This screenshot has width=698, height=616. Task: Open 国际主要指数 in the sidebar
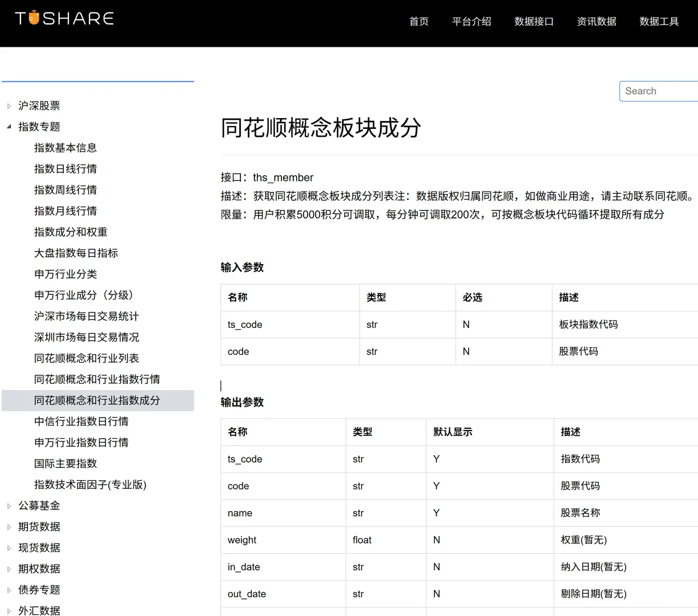67,463
